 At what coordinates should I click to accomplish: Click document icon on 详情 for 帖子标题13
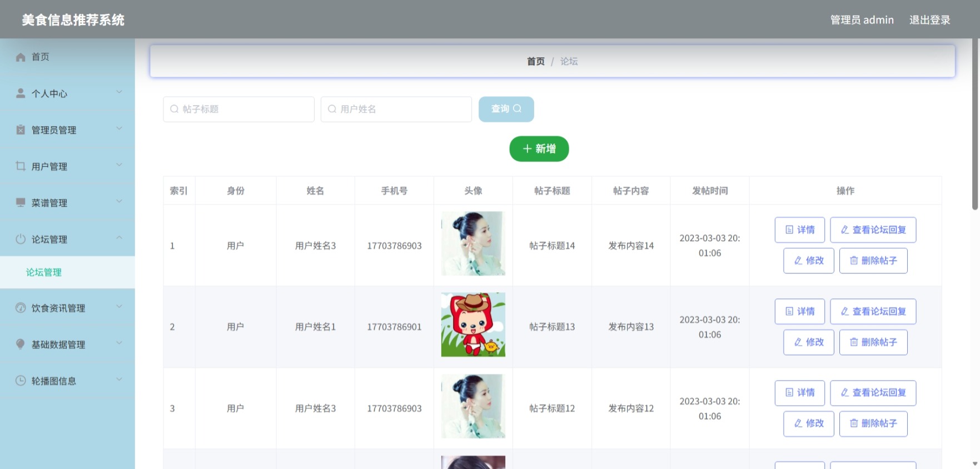pos(789,311)
